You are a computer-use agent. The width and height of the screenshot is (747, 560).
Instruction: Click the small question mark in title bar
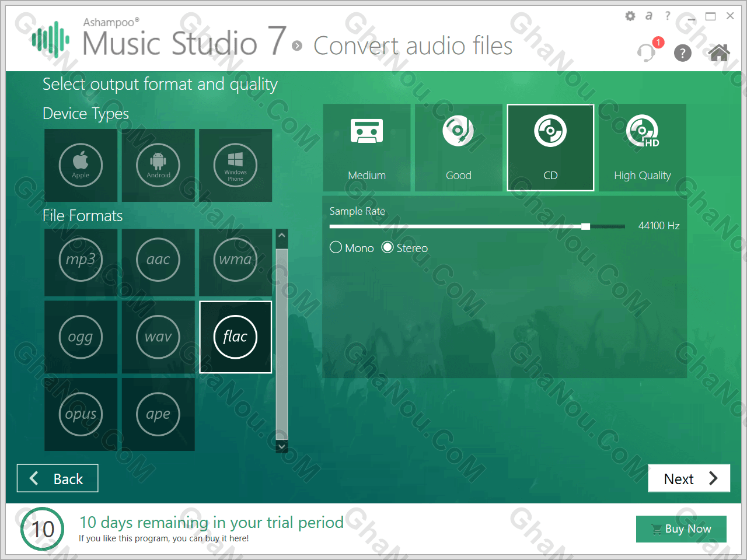pyautogui.click(x=668, y=16)
